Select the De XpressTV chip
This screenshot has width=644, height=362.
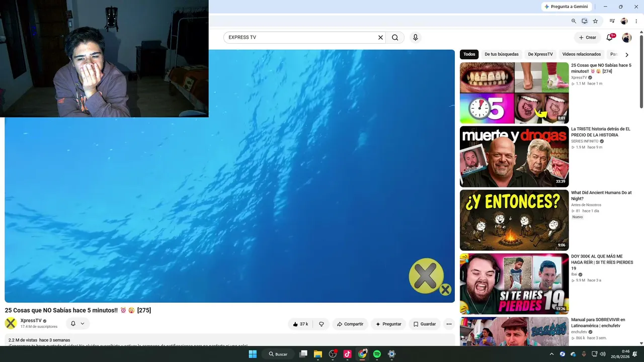pyautogui.click(x=540, y=54)
